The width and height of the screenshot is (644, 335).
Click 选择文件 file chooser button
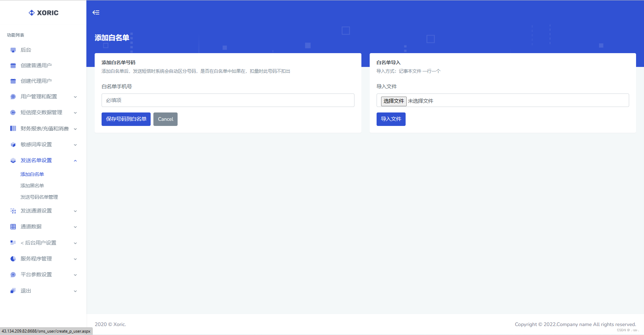point(394,101)
